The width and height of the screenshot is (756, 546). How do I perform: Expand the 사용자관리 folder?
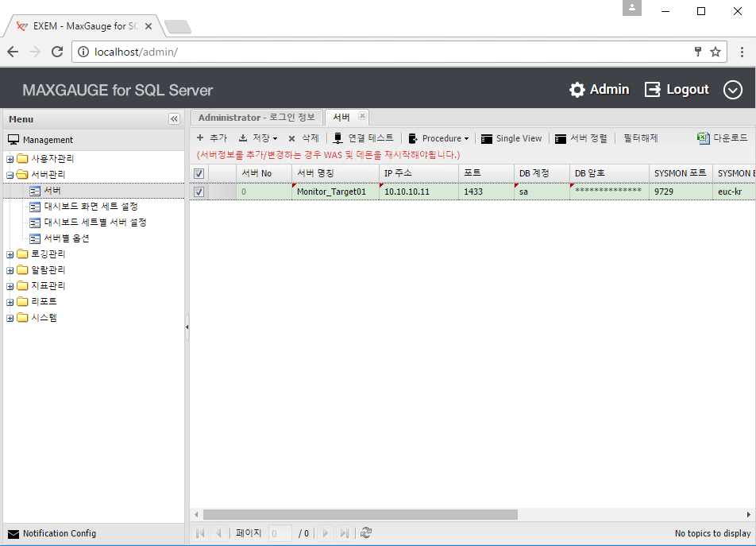point(10,159)
